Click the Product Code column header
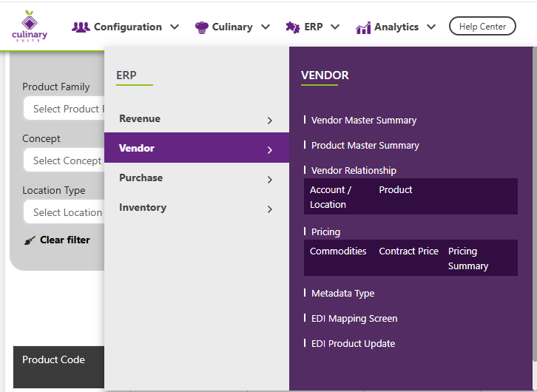Screen dimensions: 537x392 (x=53, y=359)
